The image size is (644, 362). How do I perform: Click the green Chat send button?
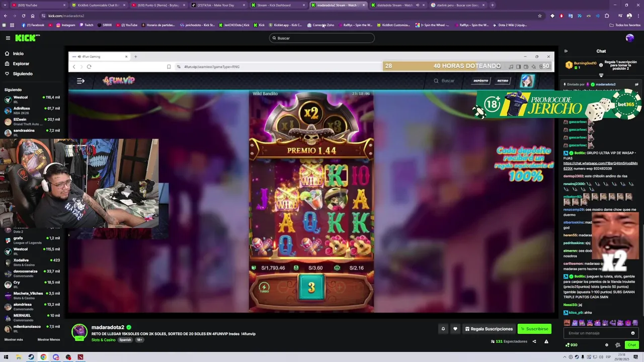pos(632,345)
